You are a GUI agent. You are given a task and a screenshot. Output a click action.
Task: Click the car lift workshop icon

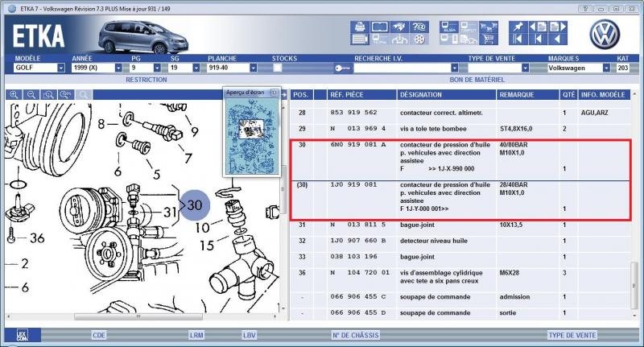point(398,39)
